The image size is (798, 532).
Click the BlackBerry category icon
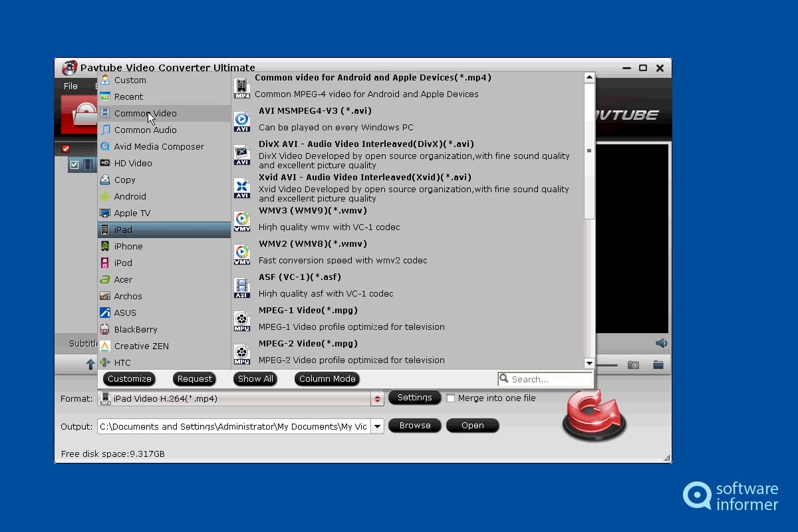point(105,329)
